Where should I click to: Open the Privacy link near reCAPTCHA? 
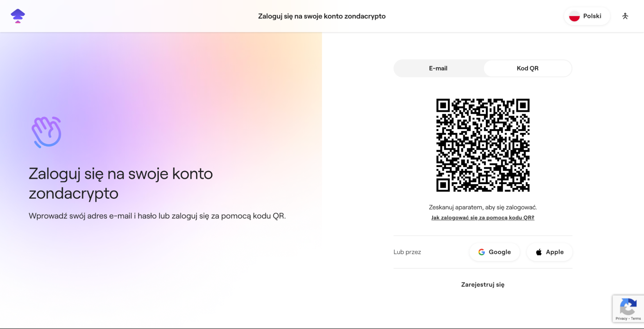click(x=621, y=318)
